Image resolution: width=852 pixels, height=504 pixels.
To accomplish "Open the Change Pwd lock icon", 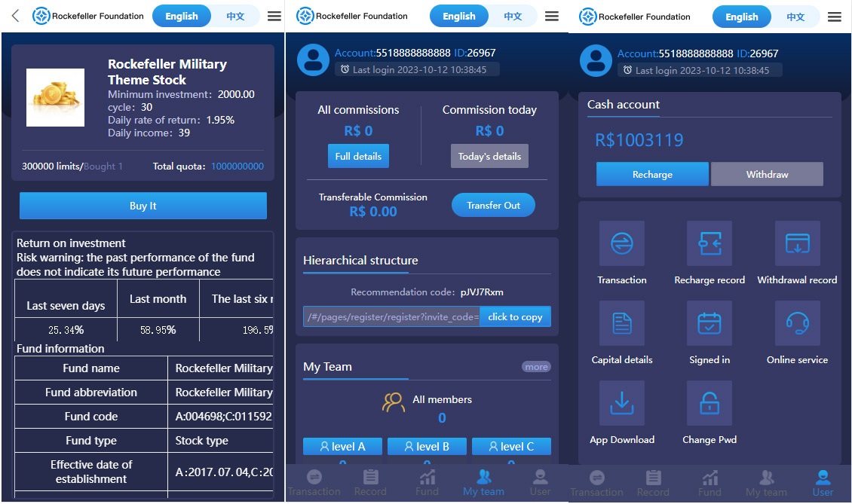I will (x=709, y=403).
